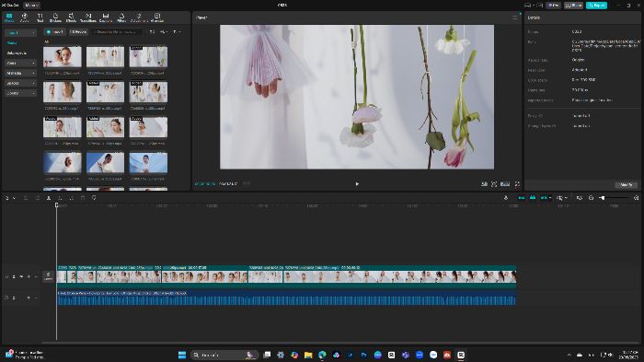This screenshot has width=644, height=362.
Task: Open the media sort dropdown
Action: (x=164, y=31)
